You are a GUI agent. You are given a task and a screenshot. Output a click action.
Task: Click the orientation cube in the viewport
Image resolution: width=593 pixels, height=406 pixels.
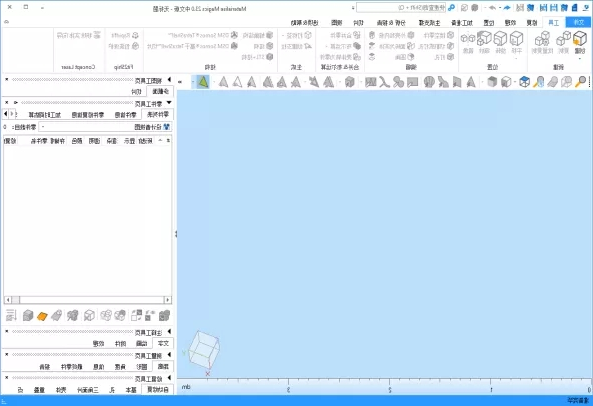click(204, 349)
